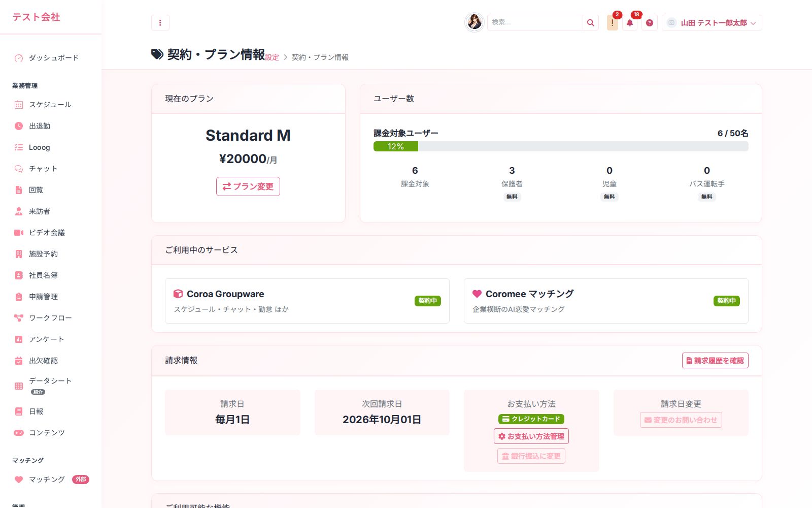
Task: Click the 2026年10月01日 next billing date
Action: point(382,420)
